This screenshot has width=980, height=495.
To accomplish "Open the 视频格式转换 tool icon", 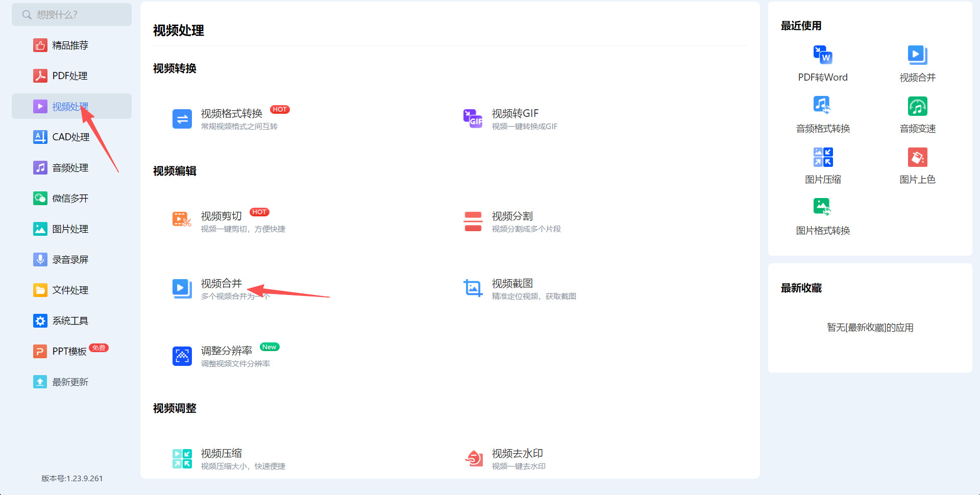I will (182, 119).
